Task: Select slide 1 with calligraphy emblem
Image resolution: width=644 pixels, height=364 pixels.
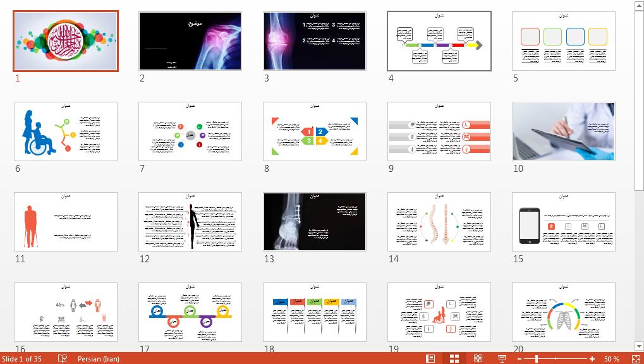Action: [x=66, y=41]
